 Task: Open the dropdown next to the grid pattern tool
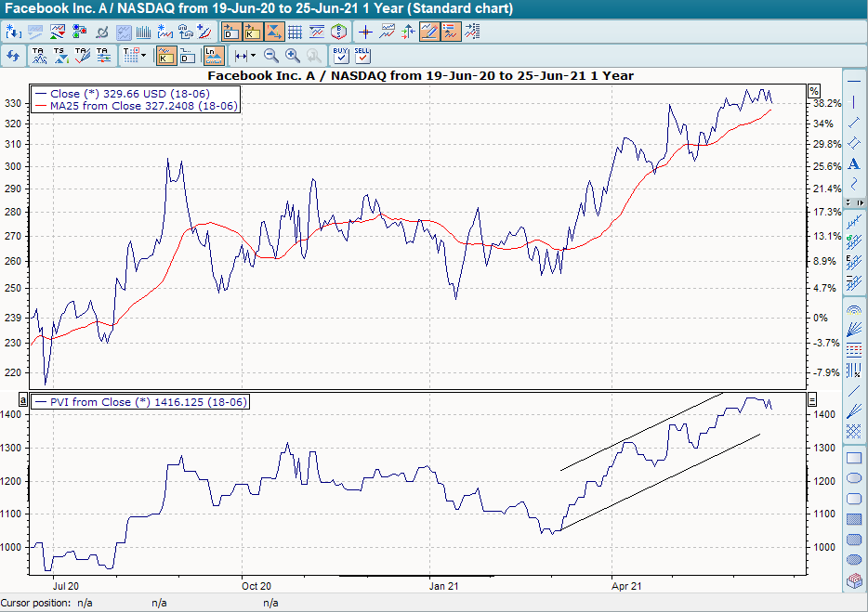coord(142,55)
